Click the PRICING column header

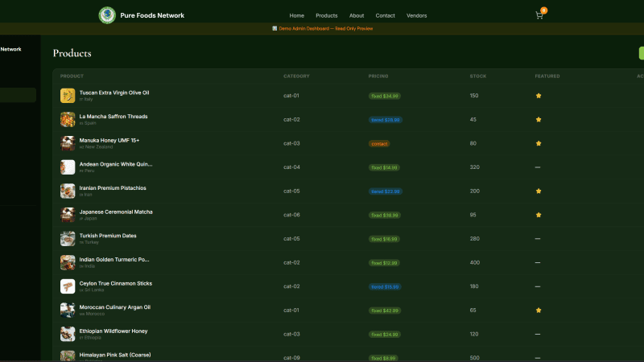378,76
